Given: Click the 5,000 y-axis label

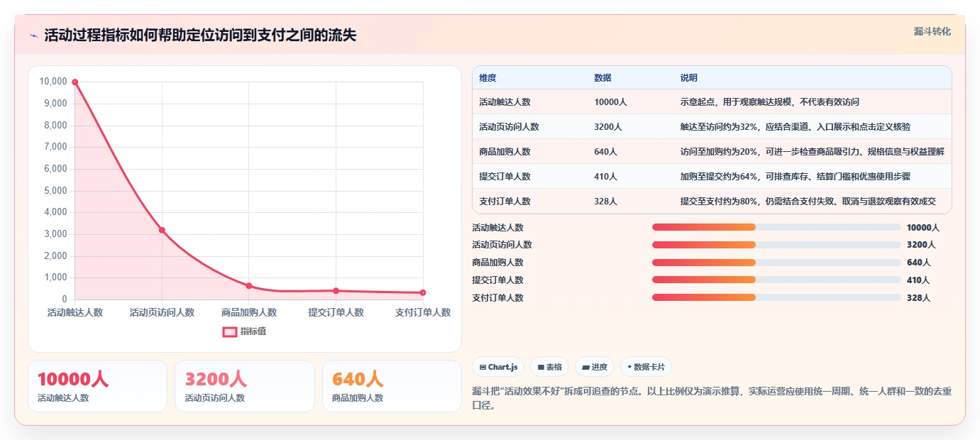Looking at the screenshot, I should 55,190.
